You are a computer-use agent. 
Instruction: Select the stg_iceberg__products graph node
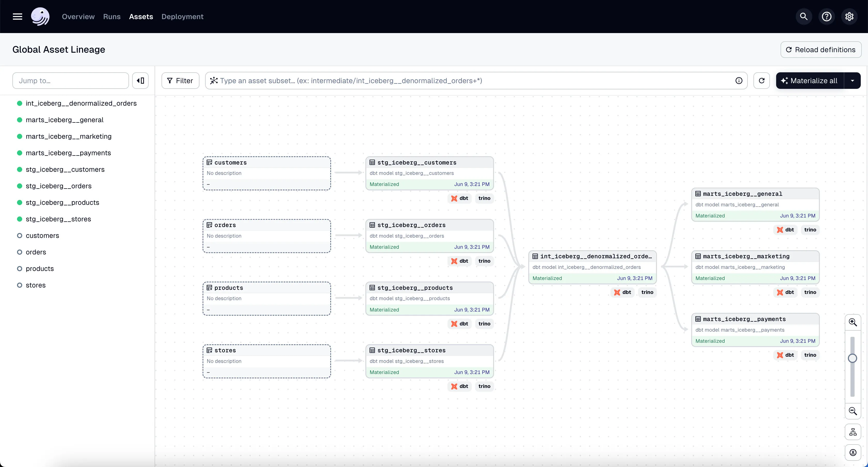pos(430,299)
